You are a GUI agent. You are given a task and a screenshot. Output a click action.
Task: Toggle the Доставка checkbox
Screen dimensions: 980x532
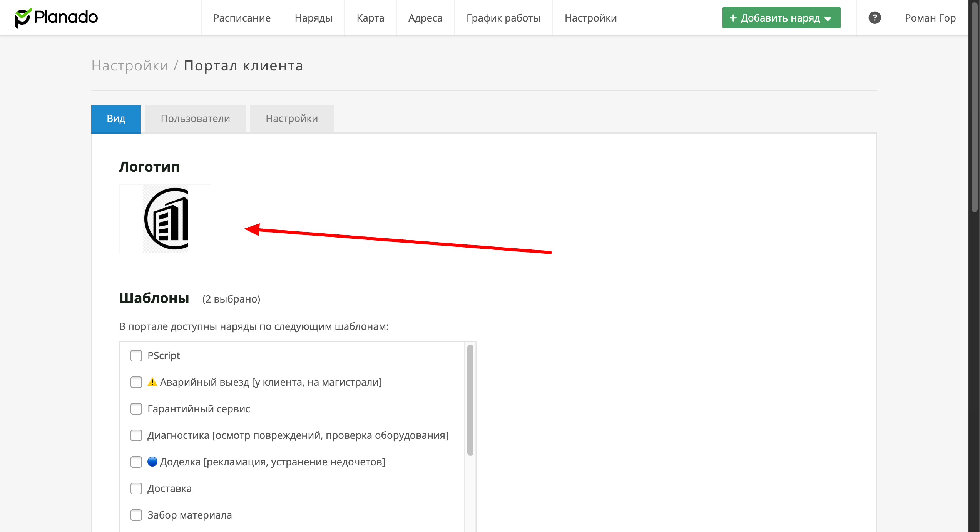coord(136,489)
